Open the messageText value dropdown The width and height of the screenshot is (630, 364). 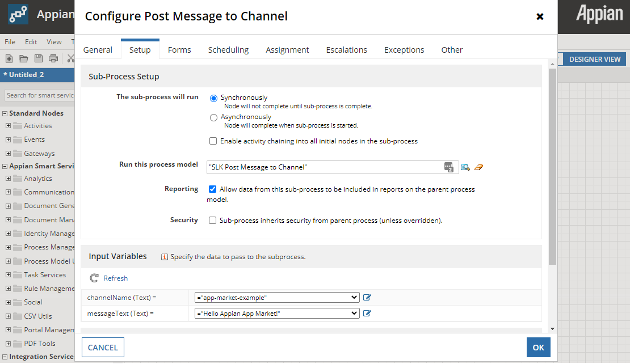[355, 314]
